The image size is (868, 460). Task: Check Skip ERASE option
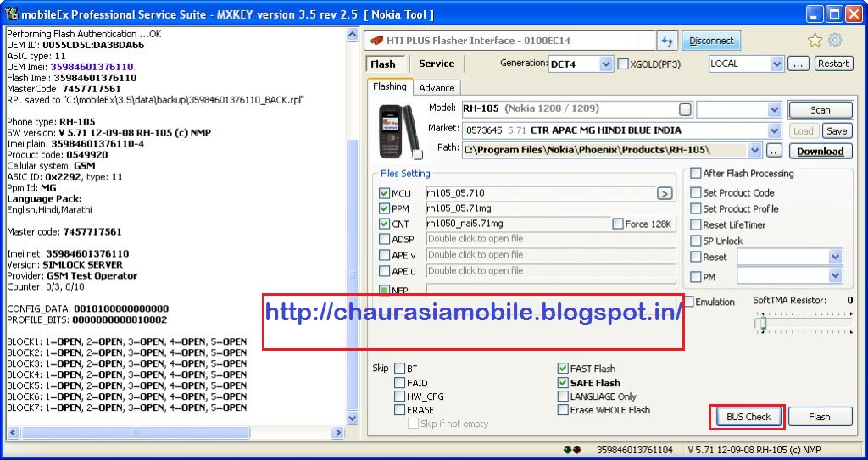[400, 410]
